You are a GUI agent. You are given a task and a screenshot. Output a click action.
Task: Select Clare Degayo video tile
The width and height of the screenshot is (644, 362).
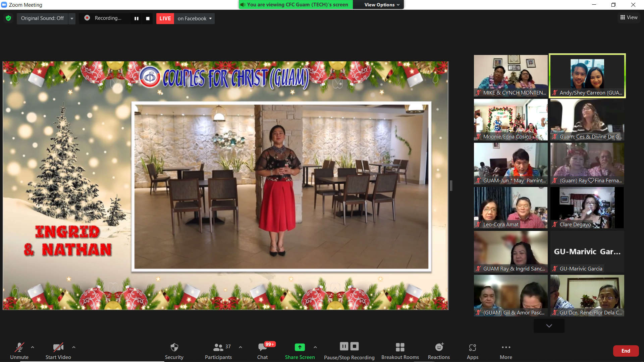point(587,207)
